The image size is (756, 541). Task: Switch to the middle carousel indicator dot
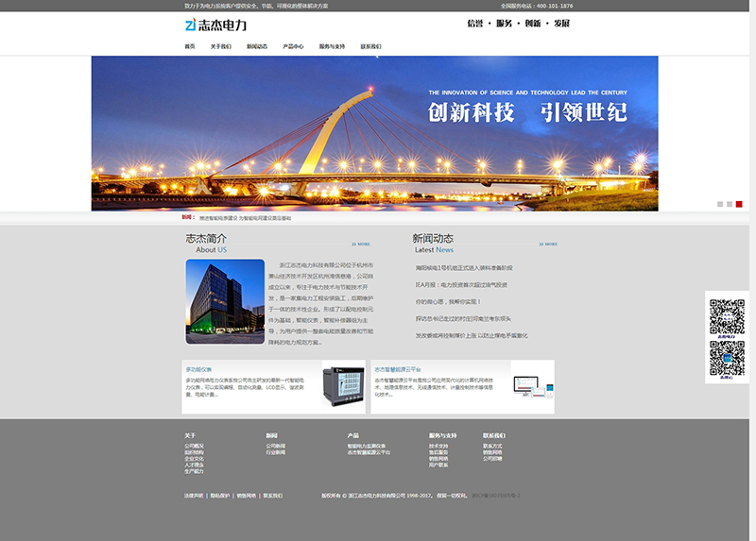coord(730,204)
